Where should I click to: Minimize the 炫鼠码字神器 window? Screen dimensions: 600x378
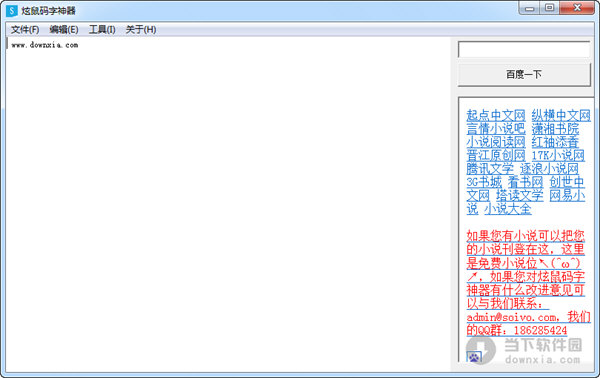click(x=530, y=8)
